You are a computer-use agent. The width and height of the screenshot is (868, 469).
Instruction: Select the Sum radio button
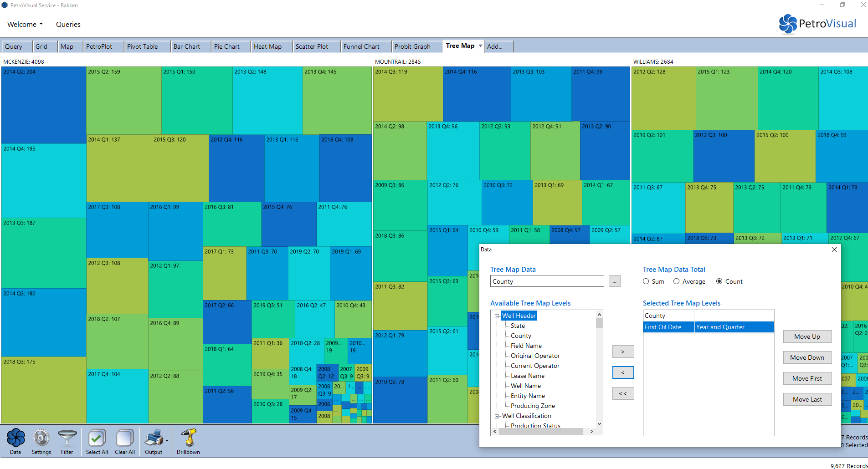coord(646,281)
